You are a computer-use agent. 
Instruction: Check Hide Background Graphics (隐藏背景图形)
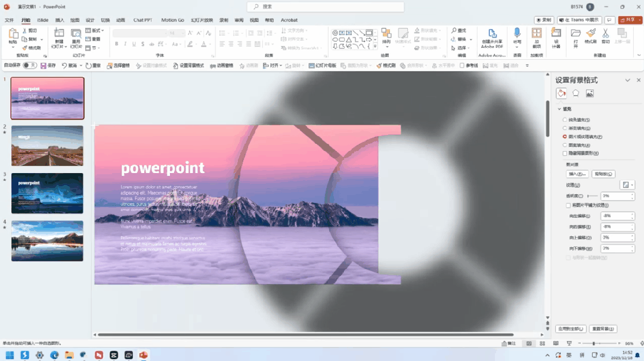(565, 153)
